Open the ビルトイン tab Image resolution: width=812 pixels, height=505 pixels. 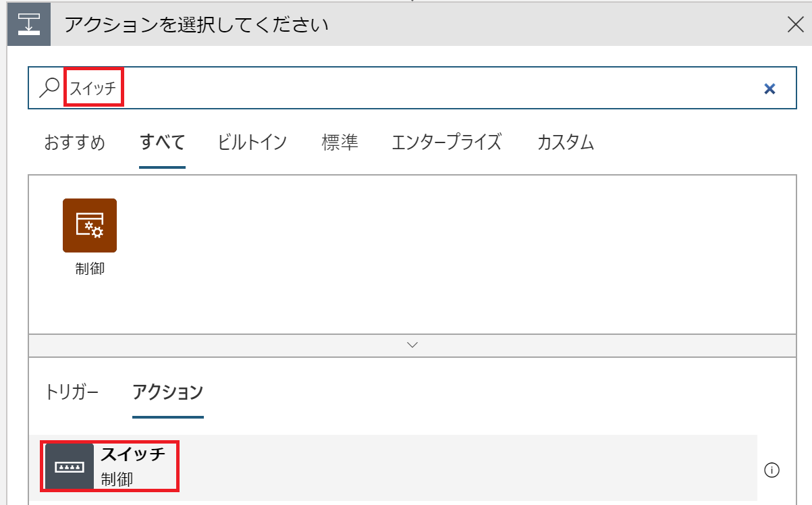click(252, 142)
